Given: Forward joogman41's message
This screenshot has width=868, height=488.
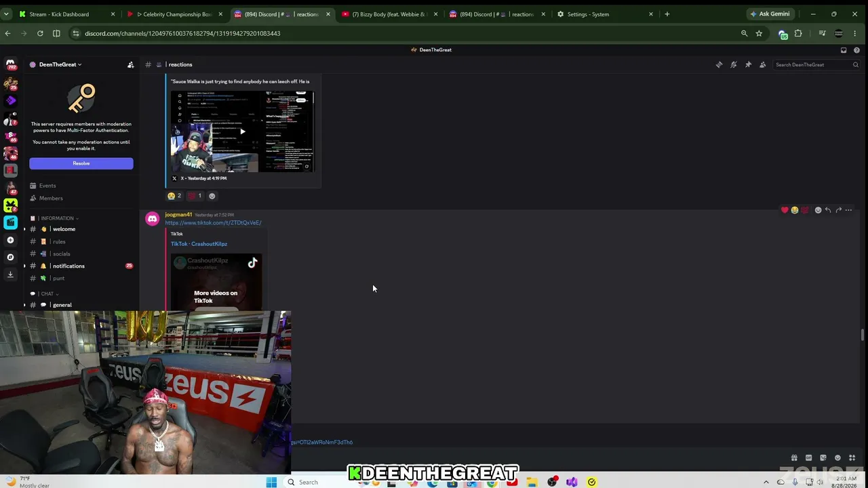Looking at the screenshot, I should [838, 210].
